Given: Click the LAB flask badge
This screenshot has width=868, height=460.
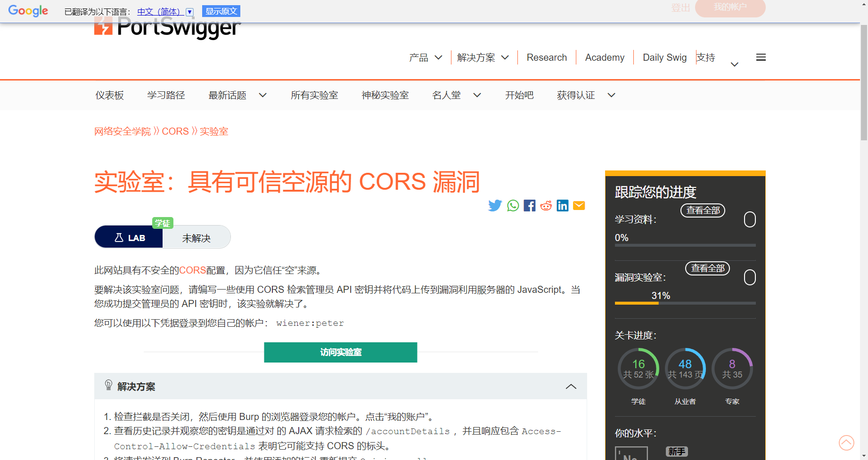Looking at the screenshot, I should click(129, 237).
